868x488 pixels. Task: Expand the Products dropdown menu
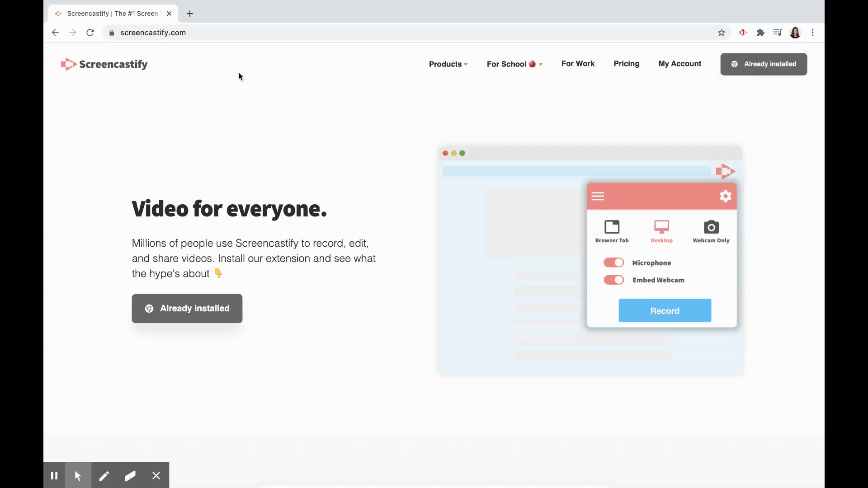click(448, 64)
